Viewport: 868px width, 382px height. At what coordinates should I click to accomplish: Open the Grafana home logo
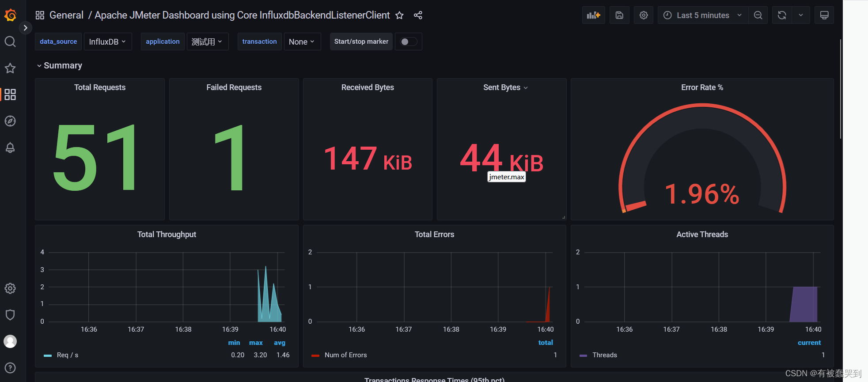click(x=10, y=15)
